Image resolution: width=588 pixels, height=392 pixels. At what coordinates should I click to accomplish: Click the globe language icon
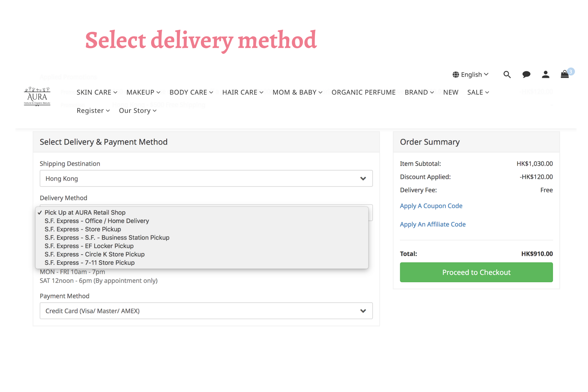[456, 75]
